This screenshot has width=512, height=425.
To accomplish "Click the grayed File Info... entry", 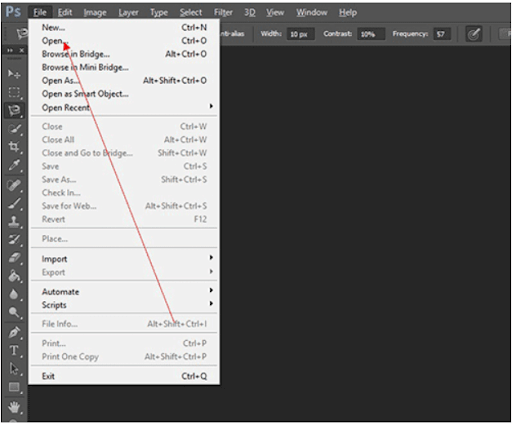I will click(x=124, y=323).
